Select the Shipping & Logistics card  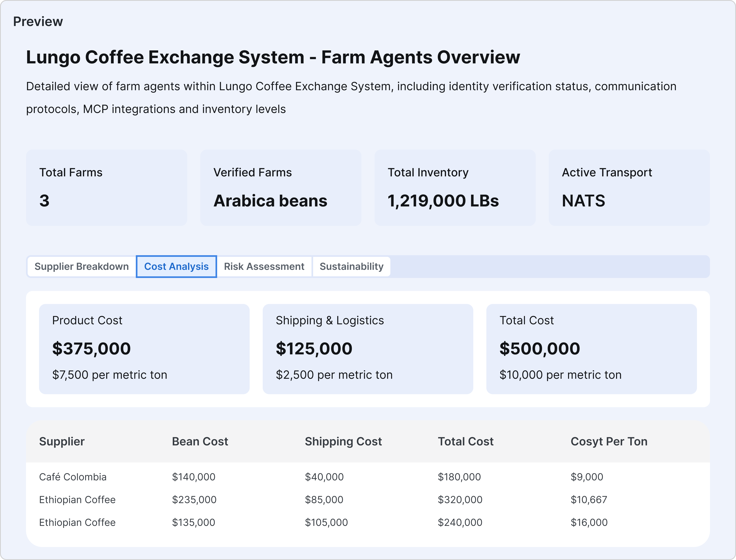(368, 349)
